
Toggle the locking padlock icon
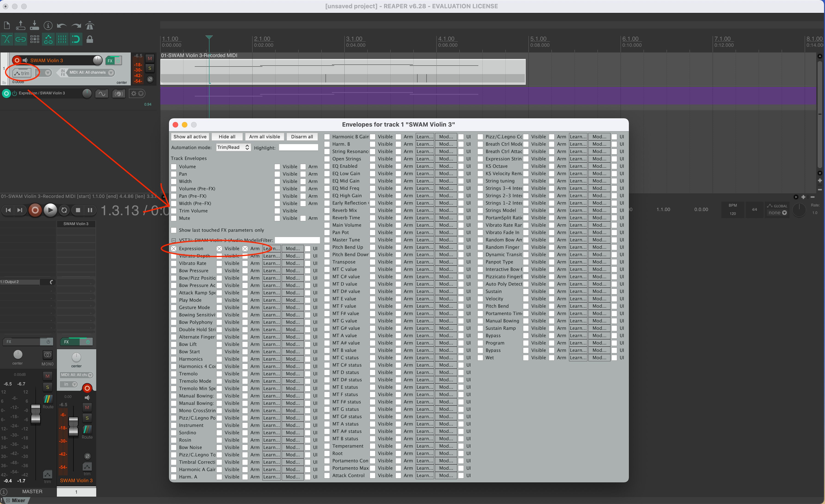pos(90,40)
